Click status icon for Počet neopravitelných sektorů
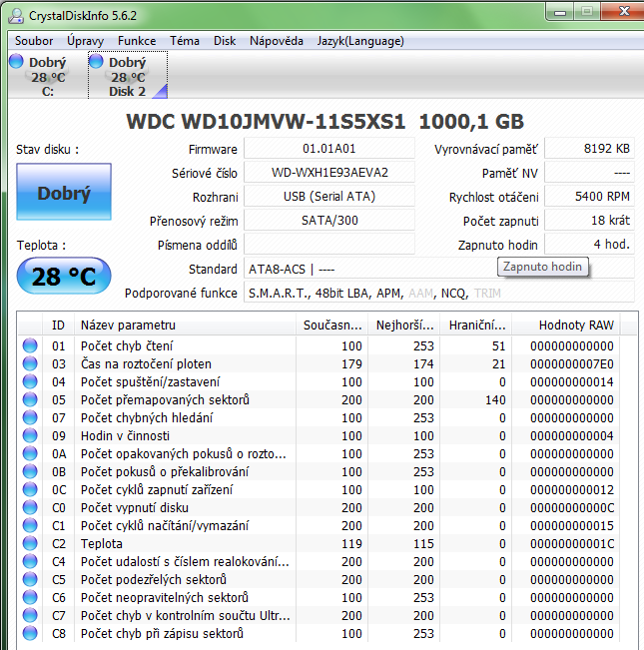 tap(30, 597)
